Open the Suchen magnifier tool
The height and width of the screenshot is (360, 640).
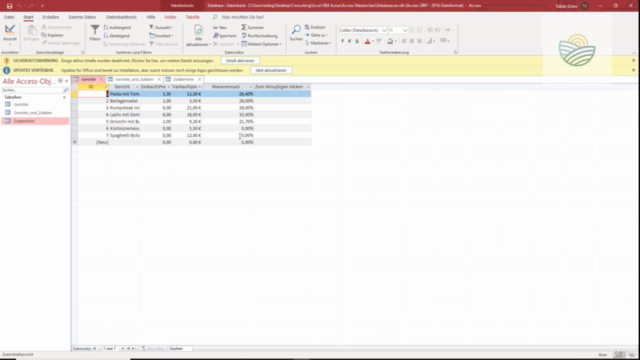[296, 29]
